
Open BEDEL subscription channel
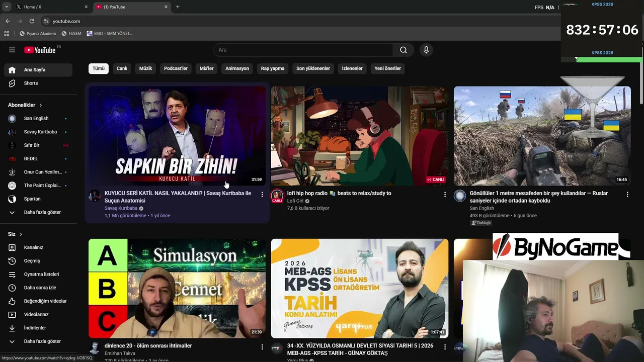pyautogui.click(x=38, y=159)
